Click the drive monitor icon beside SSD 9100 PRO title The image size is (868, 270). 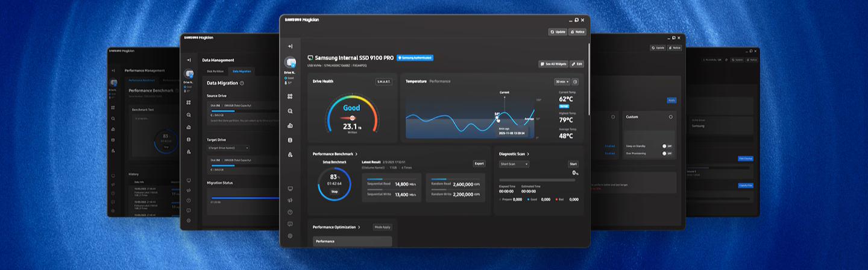pos(310,58)
